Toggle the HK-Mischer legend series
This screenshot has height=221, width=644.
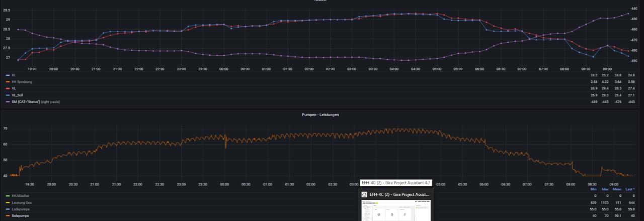pyautogui.click(x=20, y=195)
